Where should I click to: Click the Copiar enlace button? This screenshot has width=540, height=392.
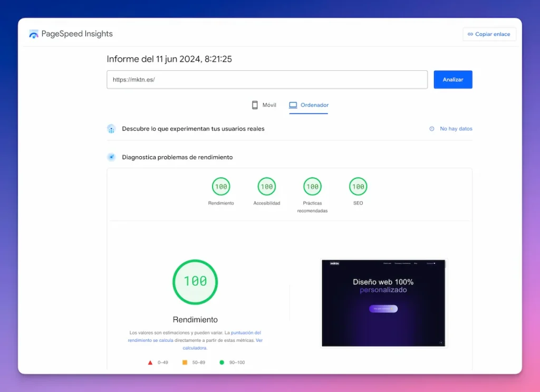tap(489, 34)
